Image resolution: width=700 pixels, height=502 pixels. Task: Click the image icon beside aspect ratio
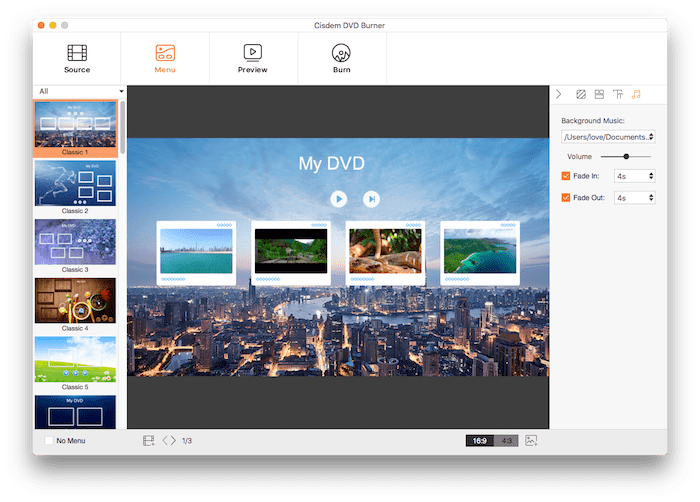point(532,440)
